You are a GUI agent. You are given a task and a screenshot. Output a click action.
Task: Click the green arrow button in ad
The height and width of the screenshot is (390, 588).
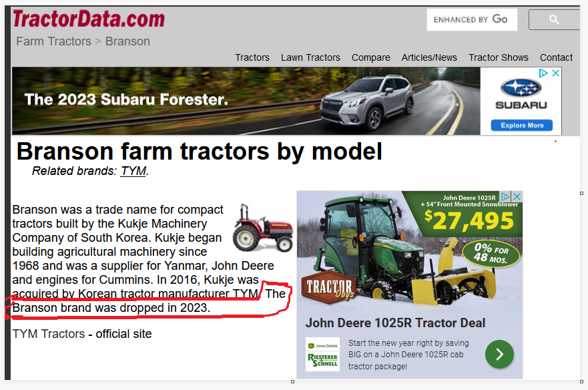coord(499,354)
